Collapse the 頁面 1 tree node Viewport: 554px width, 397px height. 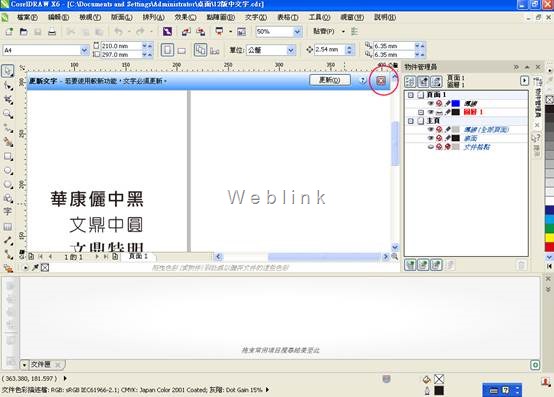[x=411, y=95]
